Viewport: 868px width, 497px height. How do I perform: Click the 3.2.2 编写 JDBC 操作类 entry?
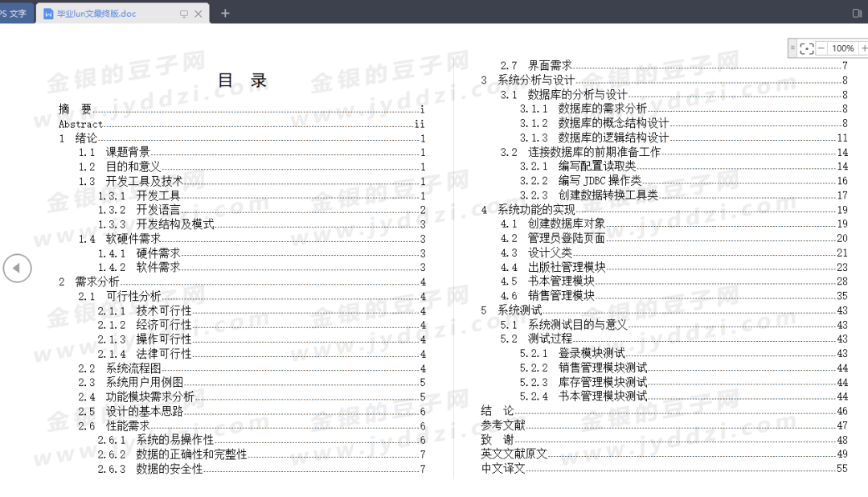coord(684,181)
